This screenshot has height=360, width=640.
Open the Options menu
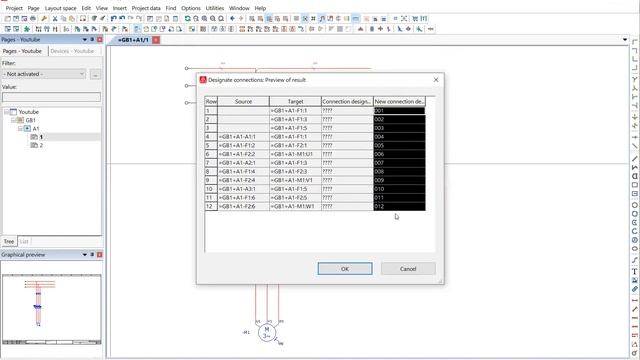(191, 8)
